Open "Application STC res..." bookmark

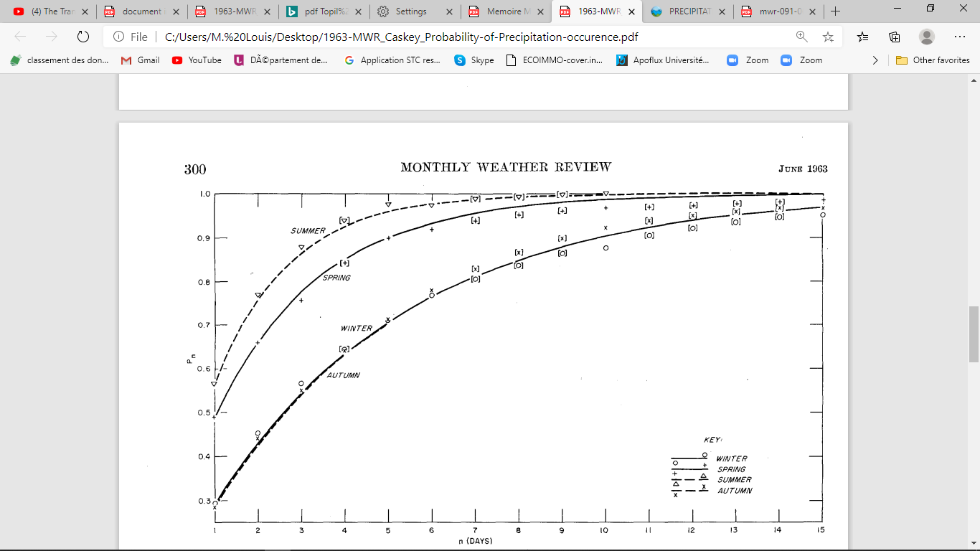click(x=392, y=60)
